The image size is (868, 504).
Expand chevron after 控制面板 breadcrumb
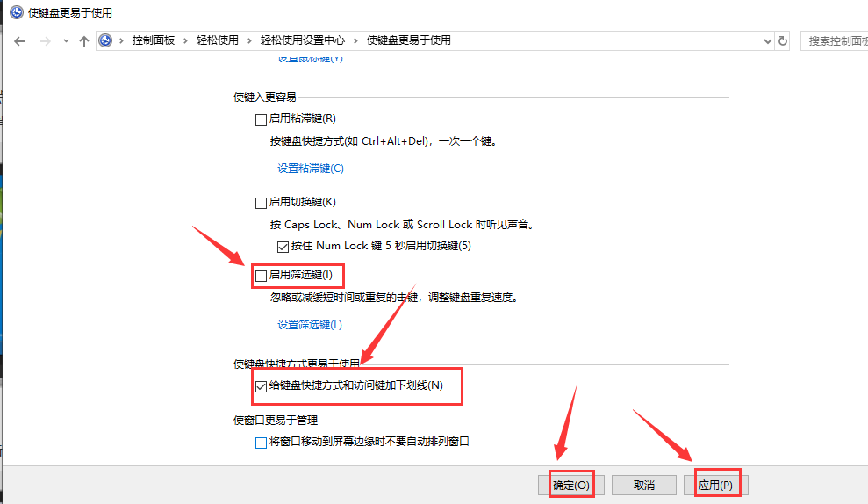[185, 40]
